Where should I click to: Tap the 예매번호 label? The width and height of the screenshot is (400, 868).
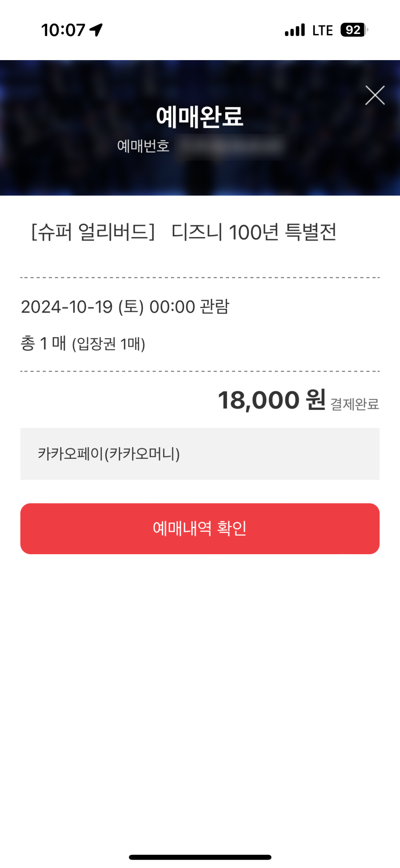143,146
